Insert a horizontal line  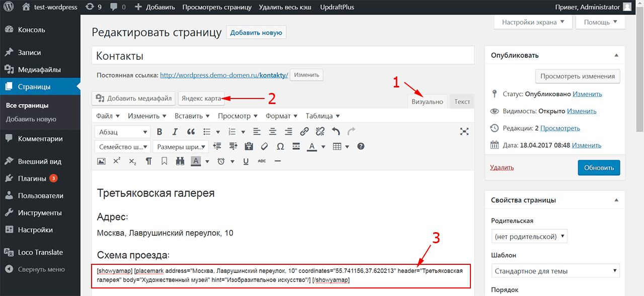277,161
